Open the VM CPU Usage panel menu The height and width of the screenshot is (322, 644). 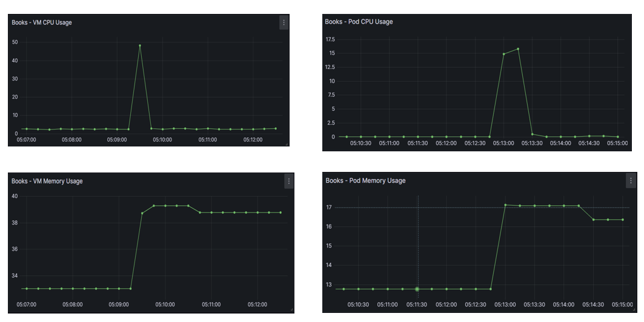[x=284, y=22]
